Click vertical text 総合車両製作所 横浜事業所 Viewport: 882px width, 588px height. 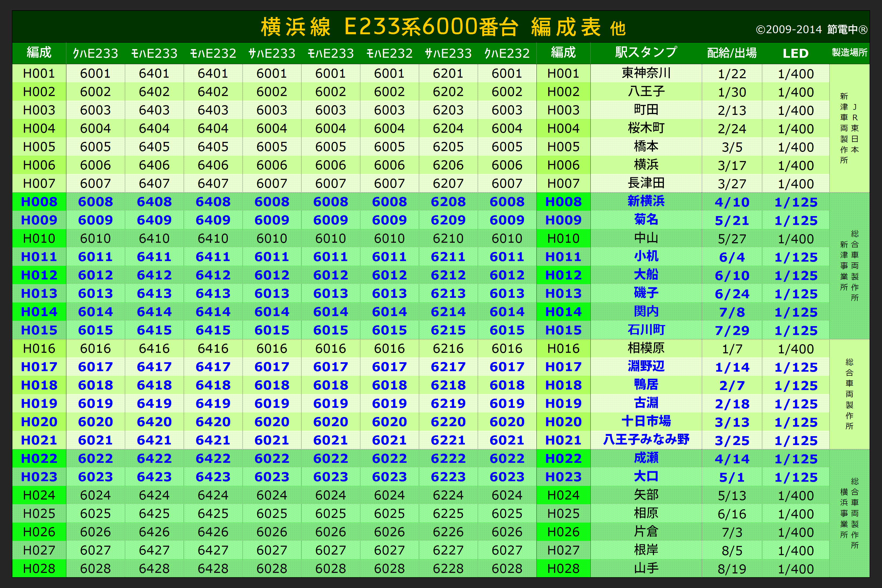(849, 513)
